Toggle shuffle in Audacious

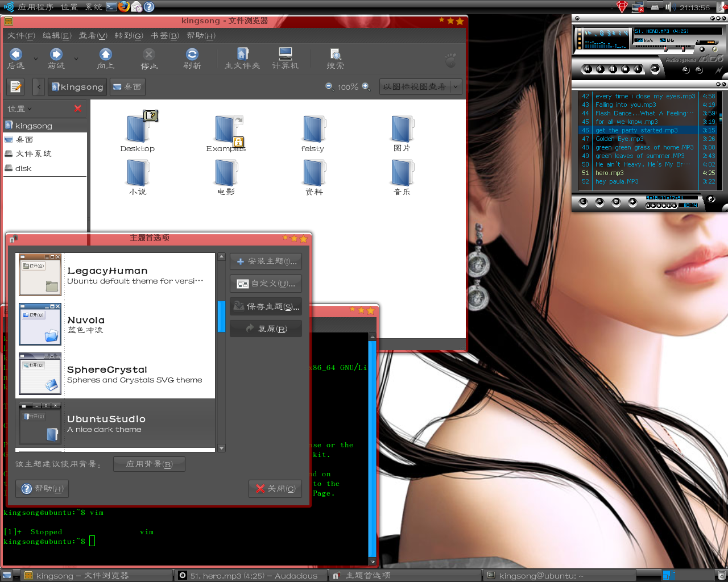click(x=685, y=69)
